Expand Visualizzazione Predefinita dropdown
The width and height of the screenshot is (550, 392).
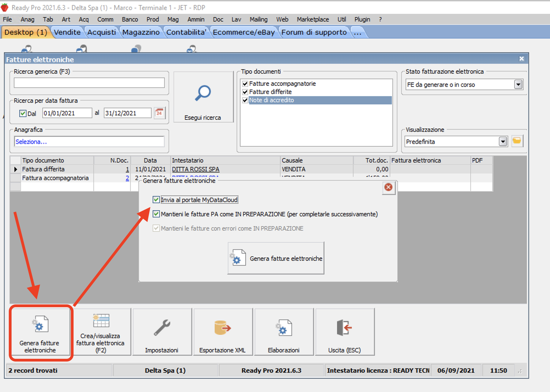click(503, 142)
